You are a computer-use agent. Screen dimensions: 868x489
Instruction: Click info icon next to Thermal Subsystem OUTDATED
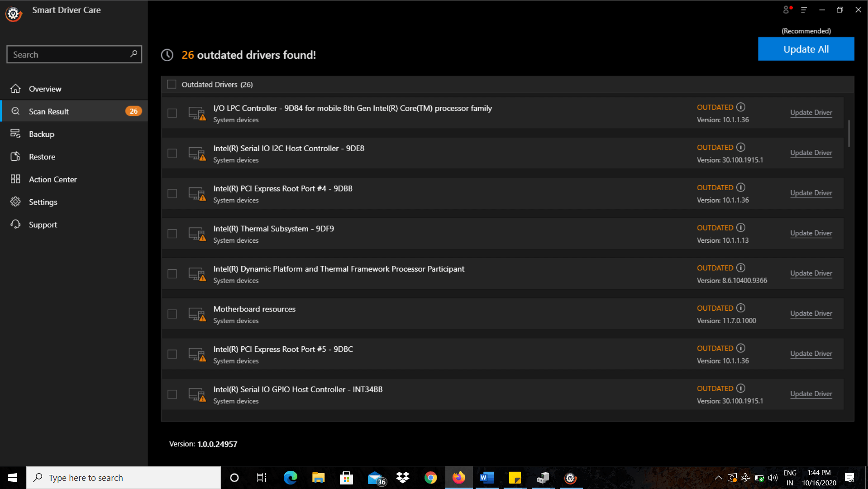point(740,228)
